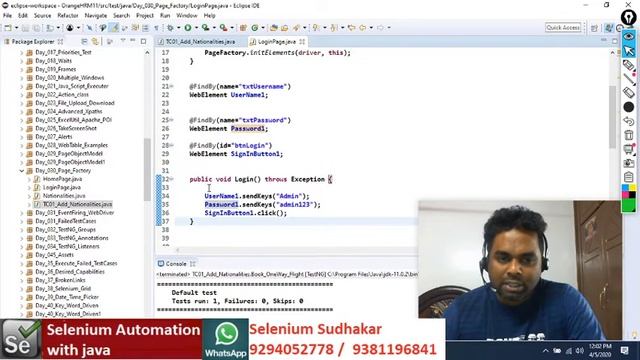Viewport: 640px width, 360px height.
Task: Click the Package Explorer vertical scrollbar
Action: click(x=147, y=169)
